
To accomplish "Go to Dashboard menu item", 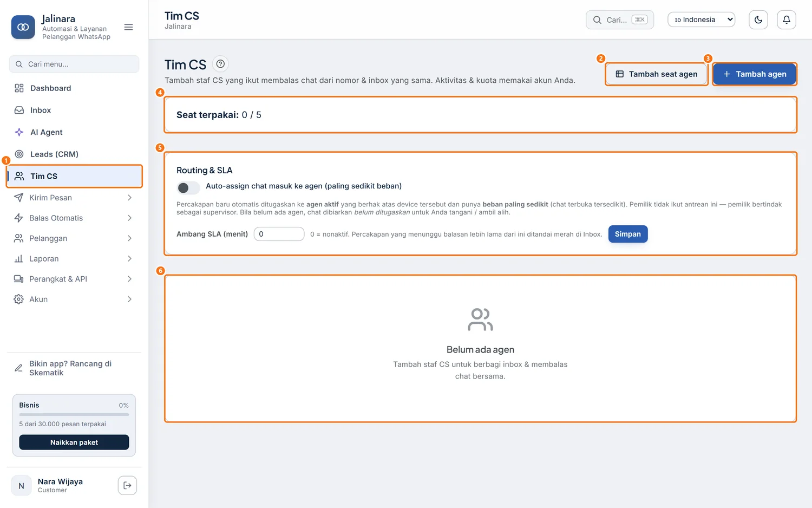I will (74, 88).
